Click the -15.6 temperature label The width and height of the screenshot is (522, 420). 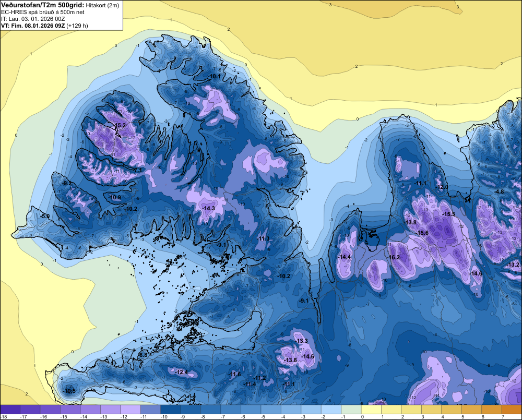(x=422, y=233)
